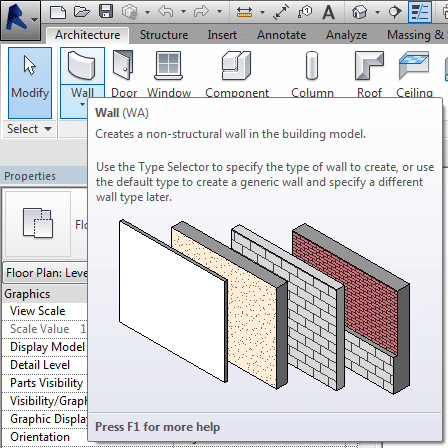The height and width of the screenshot is (448, 448).
Task: Click the Undo arrow icon
Action: pos(166,11)
